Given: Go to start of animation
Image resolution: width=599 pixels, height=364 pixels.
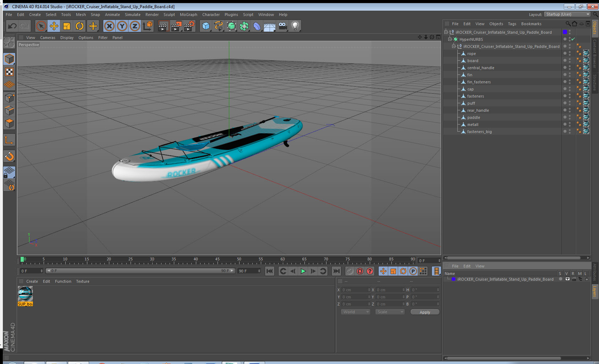Looking at the screenshot, I should click(x=270, y=271).
